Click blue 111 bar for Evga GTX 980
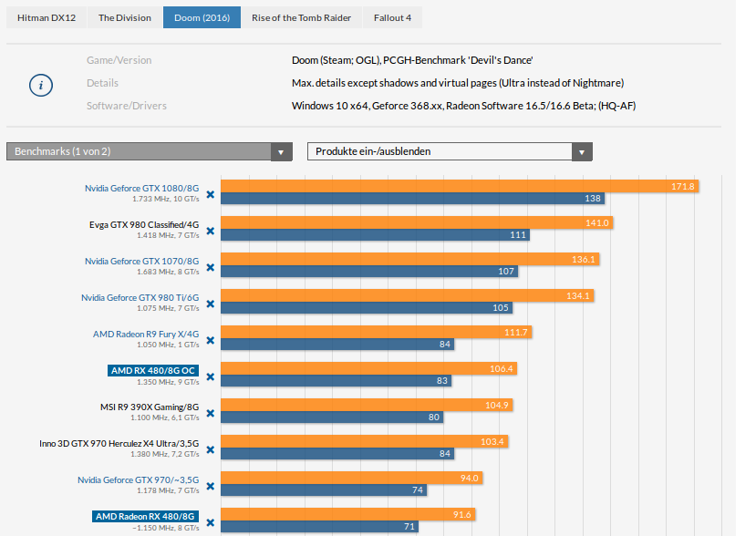Image resolution: width=756 pixels, height=536 pixels. coord(375,235)
